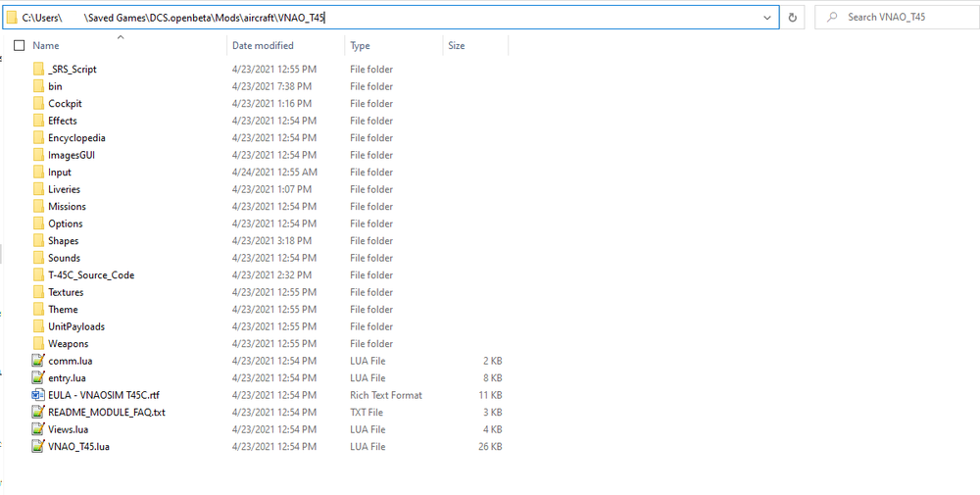
Task: Select the file name comm.lua
Action: point(71,361)
